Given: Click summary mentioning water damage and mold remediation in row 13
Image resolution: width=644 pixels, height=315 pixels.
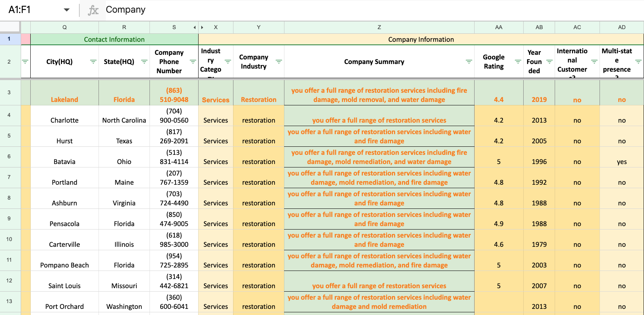Looking at the screenshot, I should (x=379, y=302).
